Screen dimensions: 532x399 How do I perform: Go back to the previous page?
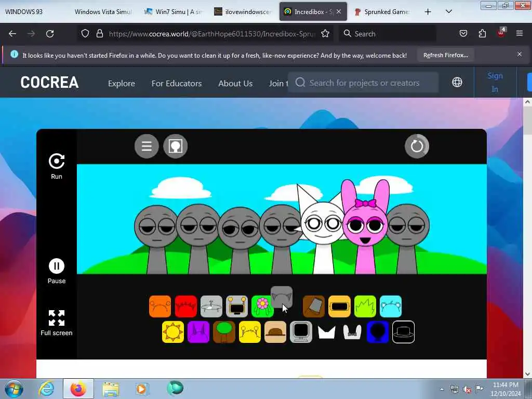point(12,34)
